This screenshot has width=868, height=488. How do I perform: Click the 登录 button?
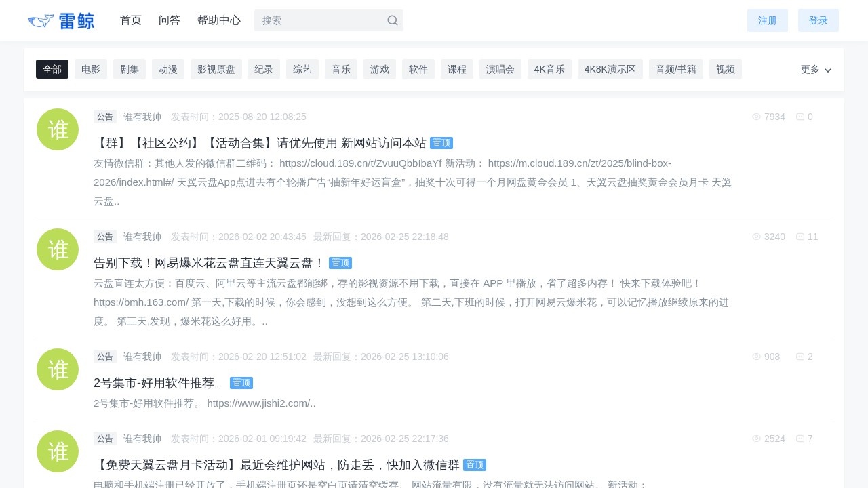[818, 20]
